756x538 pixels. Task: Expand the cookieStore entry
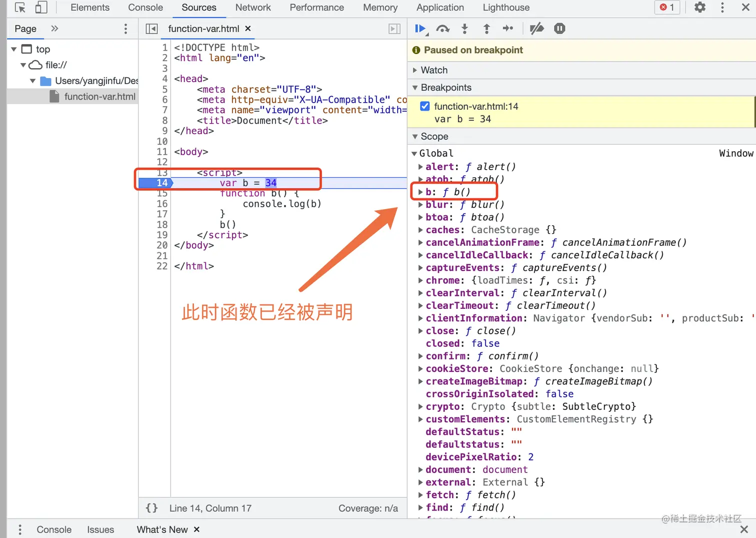[421, 369]
